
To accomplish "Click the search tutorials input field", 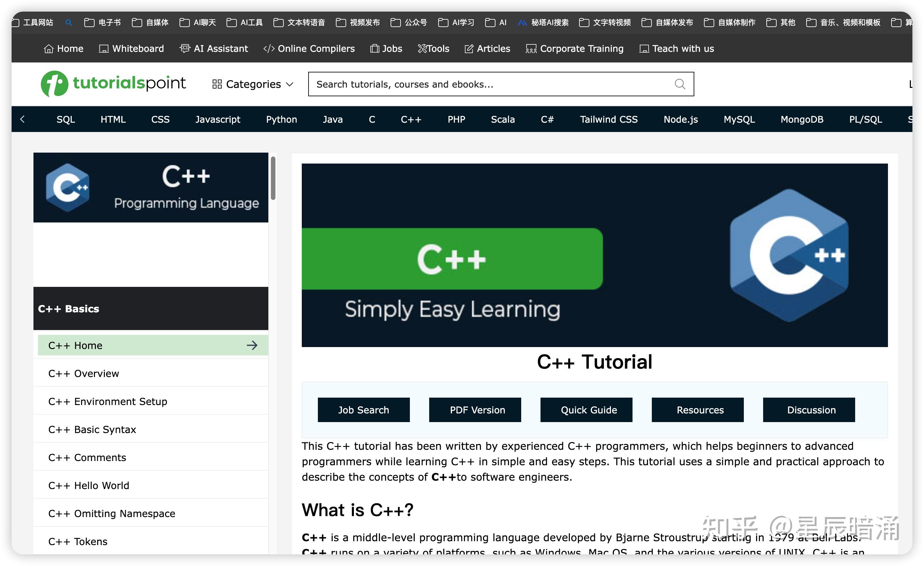I will [450, 84].
